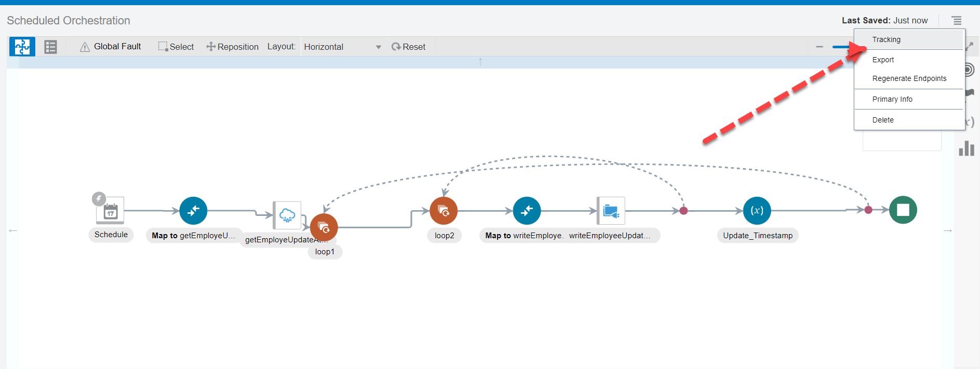This screenshot has height=369, width=980.
Task: Reset the canvas layout
Action: point(408,47)
